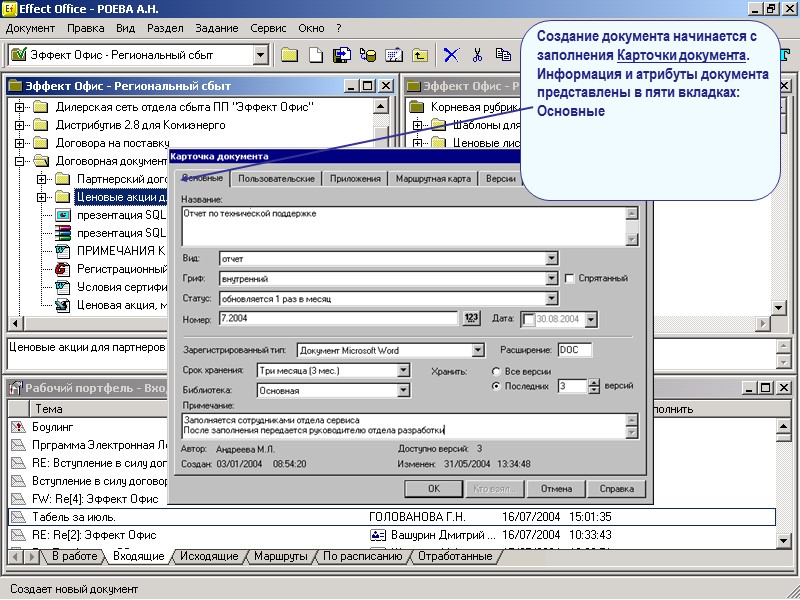800x600 pixels.
Task: Open the toolbar Эффект Офис - Региональный сбыт combo box
Action: pos(261,55)
